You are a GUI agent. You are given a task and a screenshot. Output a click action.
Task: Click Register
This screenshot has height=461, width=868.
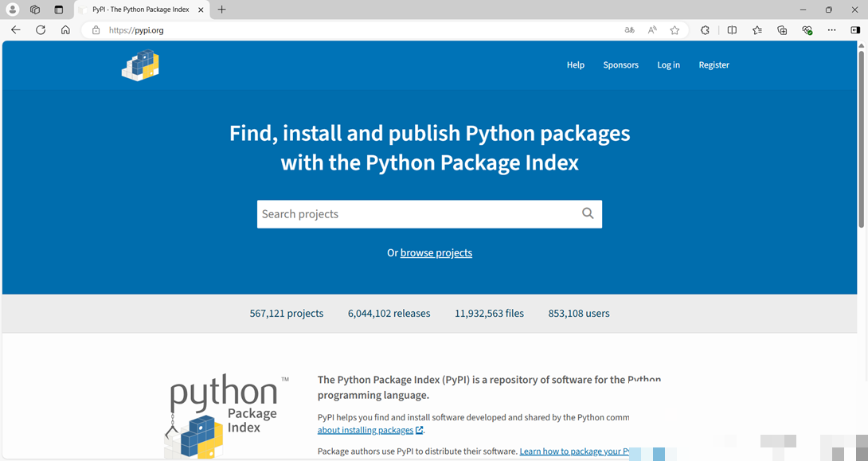[714, 64]
